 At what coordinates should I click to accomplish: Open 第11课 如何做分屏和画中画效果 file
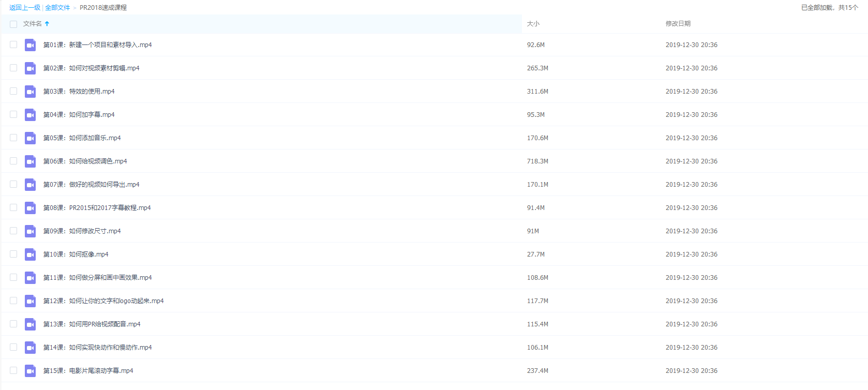click(x=97, y=278)
